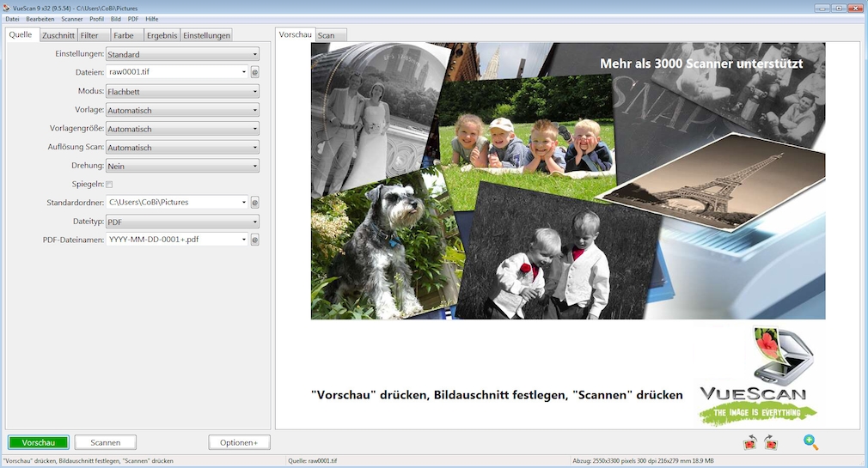Click the Dateien field with raw0001.tif
Image resolution: width=868 pixels, height=468 pixels.
tap(174, 73)
